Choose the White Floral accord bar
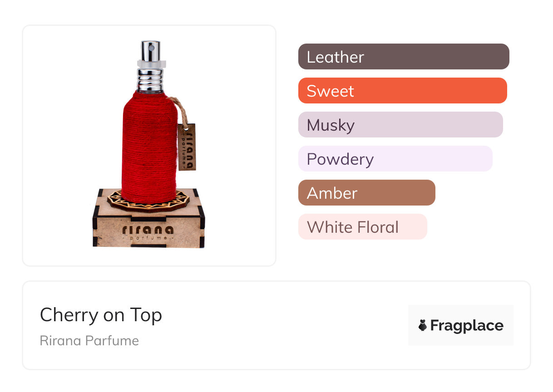The image size is (553, 392). pyautogui.click(x=362, y=227)
